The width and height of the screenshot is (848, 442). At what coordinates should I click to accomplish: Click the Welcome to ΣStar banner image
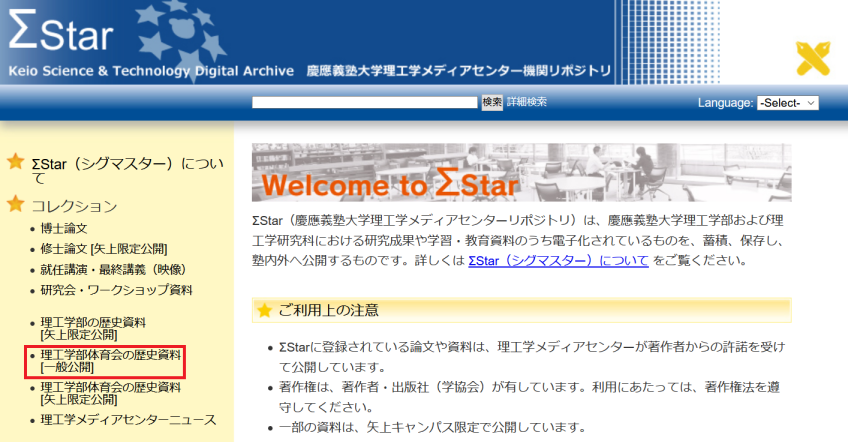tap(521, 173)
